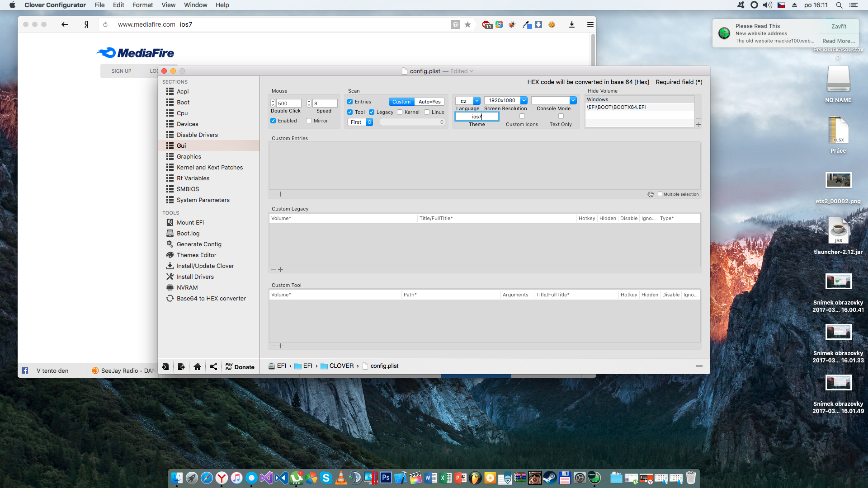868x488 pixels.
Task: Toggle the Mouse Enabled checkbox
Action: click(273, 121)
